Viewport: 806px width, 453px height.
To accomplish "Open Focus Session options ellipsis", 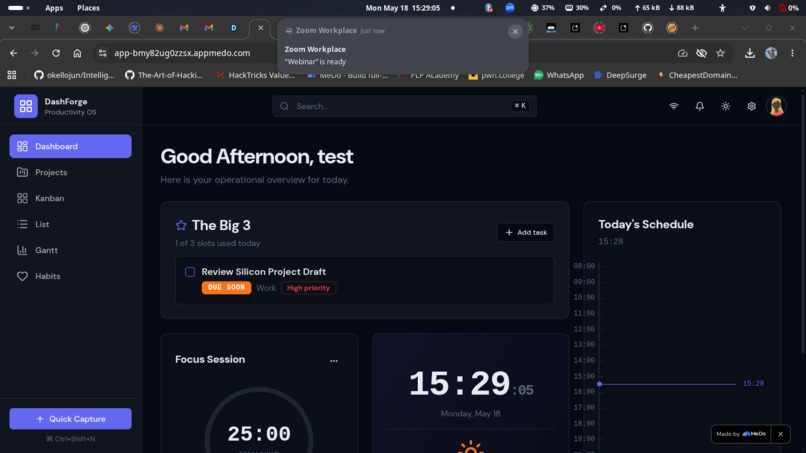I will pos(334,360).
